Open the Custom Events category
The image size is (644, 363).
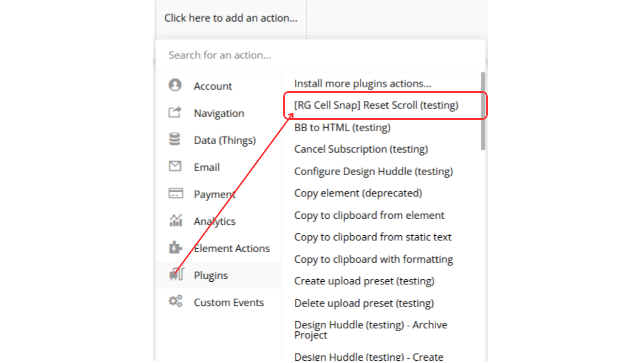pyautogui.click(x=229, y=302)
